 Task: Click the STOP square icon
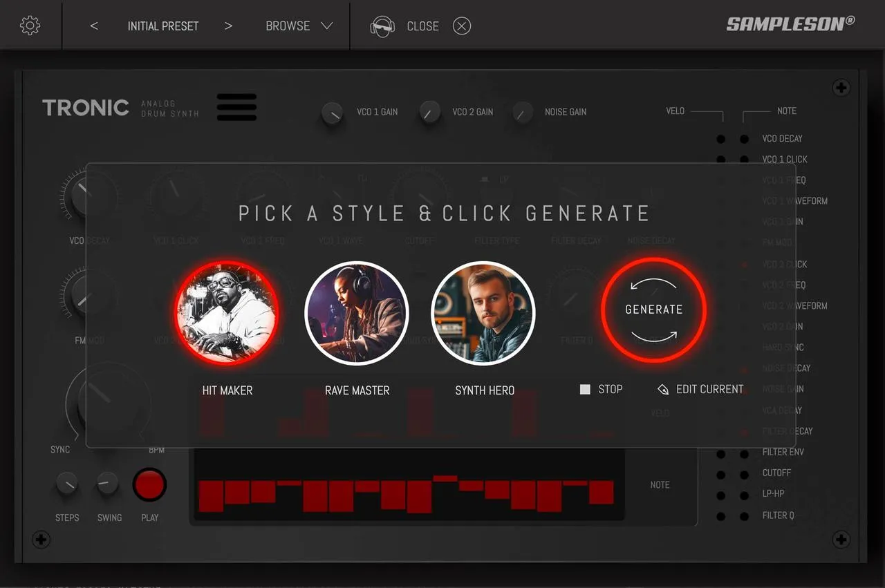coord(585,390)
